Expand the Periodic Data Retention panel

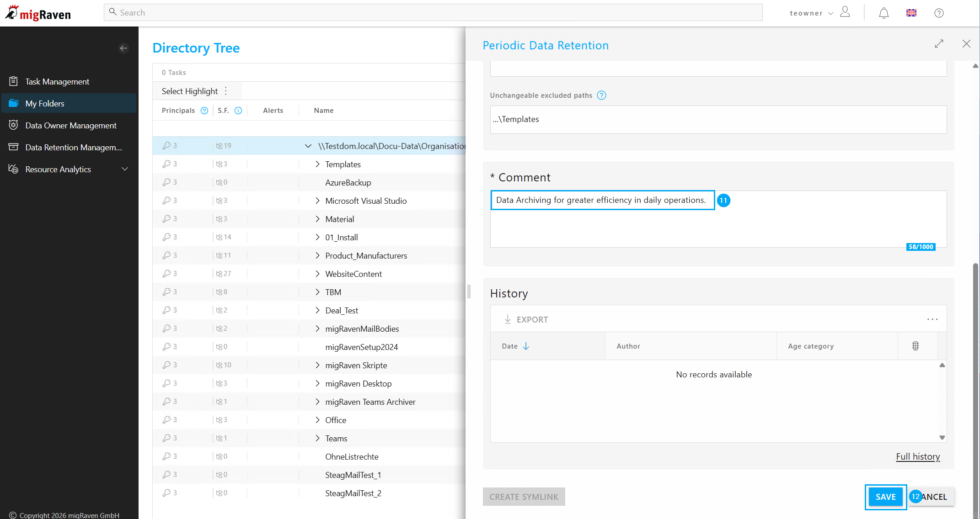[x=939, y=44]
